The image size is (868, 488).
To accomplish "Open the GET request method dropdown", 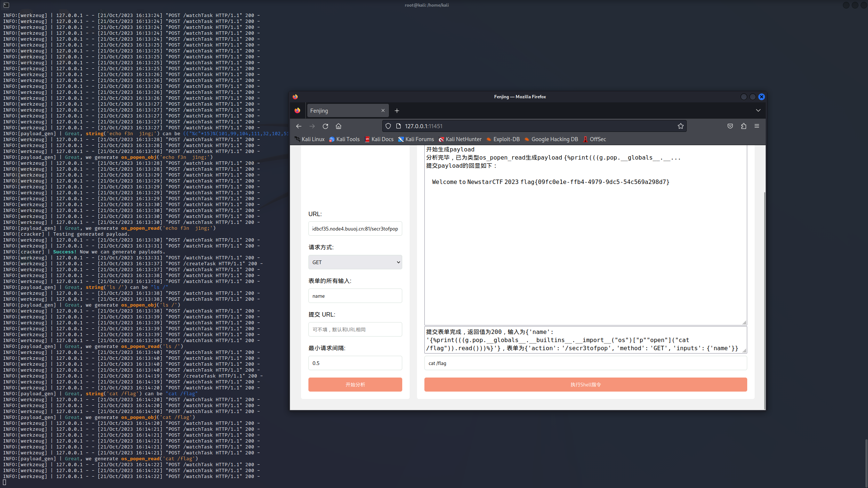I will click(x=355, y=262).
